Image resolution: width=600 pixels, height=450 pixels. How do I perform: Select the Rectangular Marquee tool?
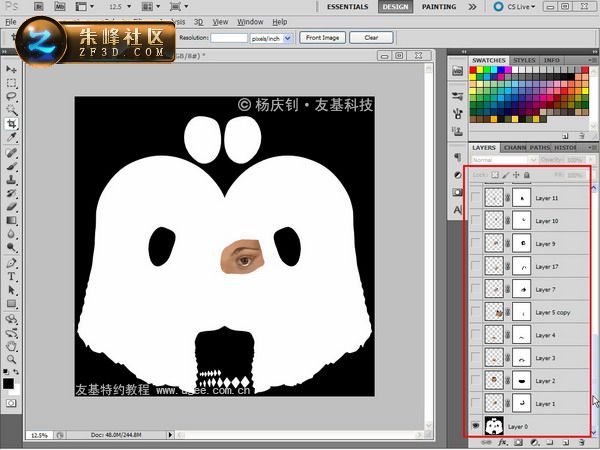pos(11,83)
